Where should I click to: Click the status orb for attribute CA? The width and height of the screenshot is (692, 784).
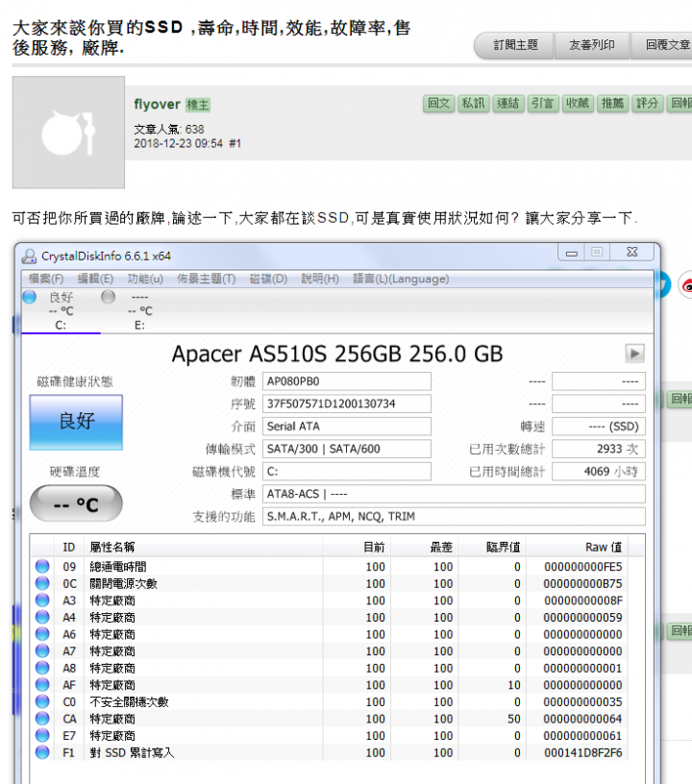coord(42,719)
